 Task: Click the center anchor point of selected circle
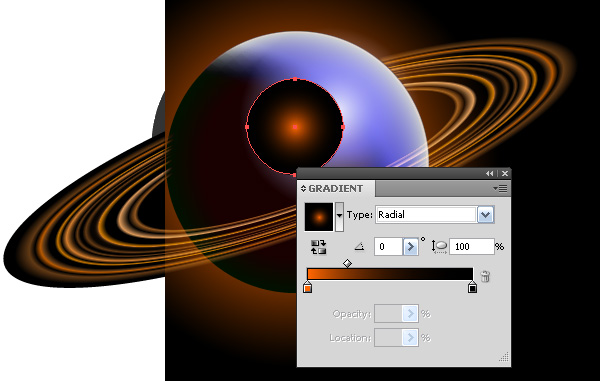[x=295, y=127]
